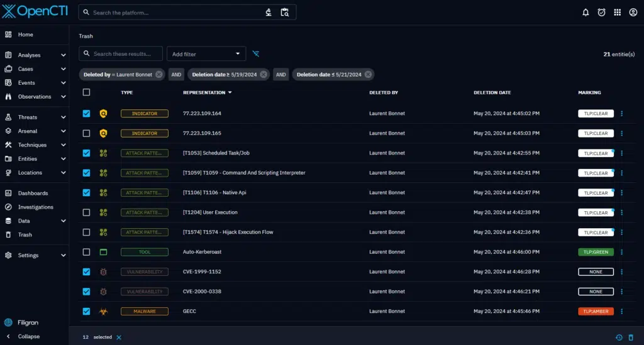Open the apps grid icon in header
644x345 pixels.
point(617,12)
